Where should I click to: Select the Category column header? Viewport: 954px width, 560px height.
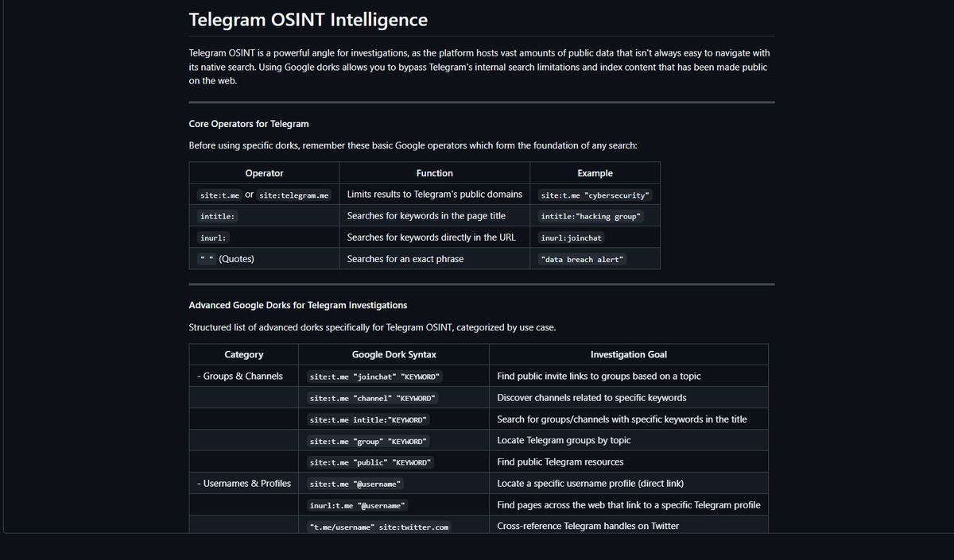pyautogui.click(x=243, y=354)
